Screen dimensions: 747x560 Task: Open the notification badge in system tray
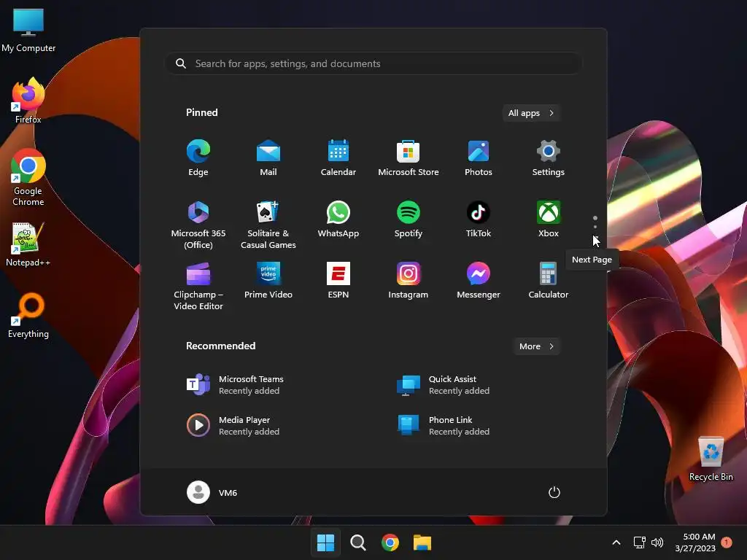(x=727, y=542)
